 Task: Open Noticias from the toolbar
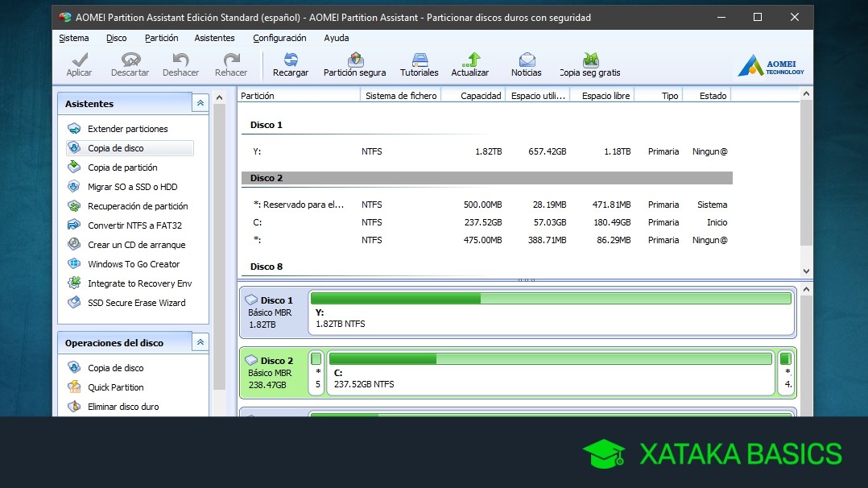527,64
